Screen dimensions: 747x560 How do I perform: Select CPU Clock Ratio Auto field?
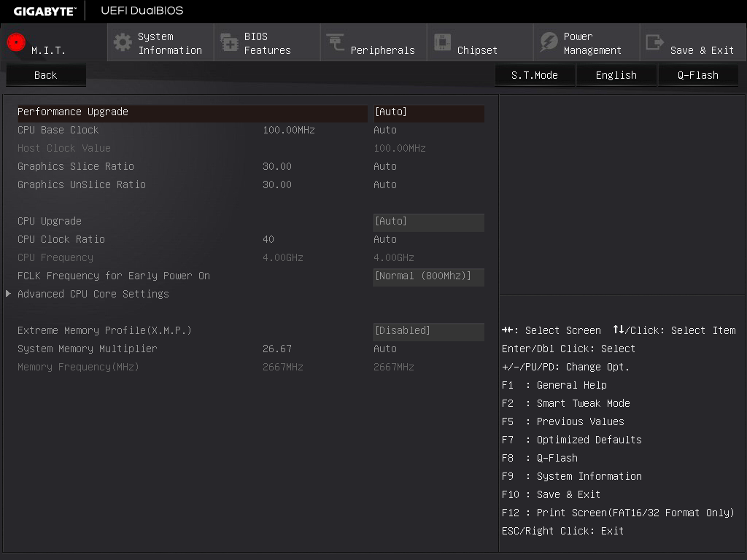(385, 239)
